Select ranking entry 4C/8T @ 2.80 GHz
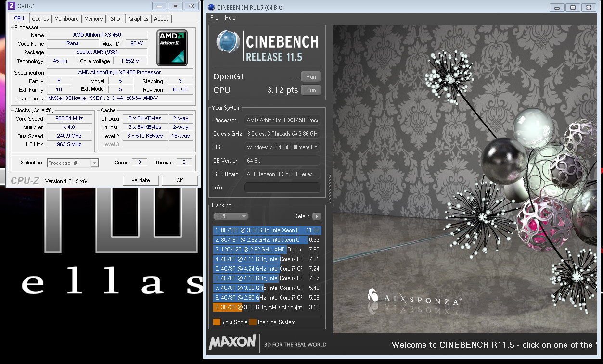This screenshot has height=364, width=603. pyautogui.click(x=267, y=298)
